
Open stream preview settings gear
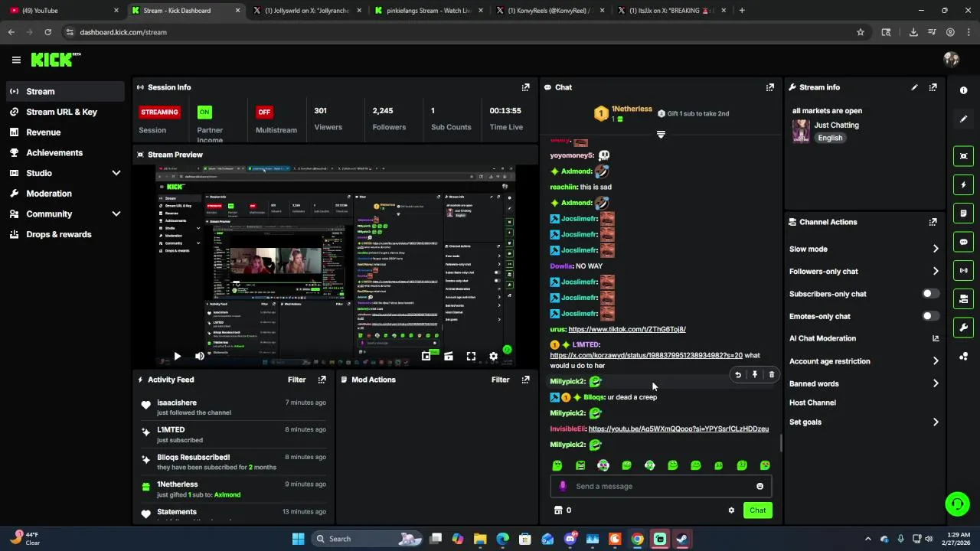tap(493, 356)
